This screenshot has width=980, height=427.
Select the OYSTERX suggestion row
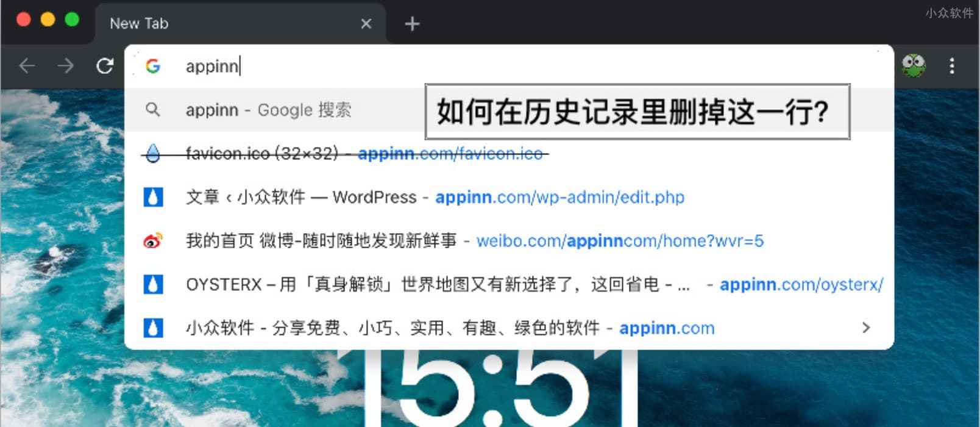tap(509, 284)
